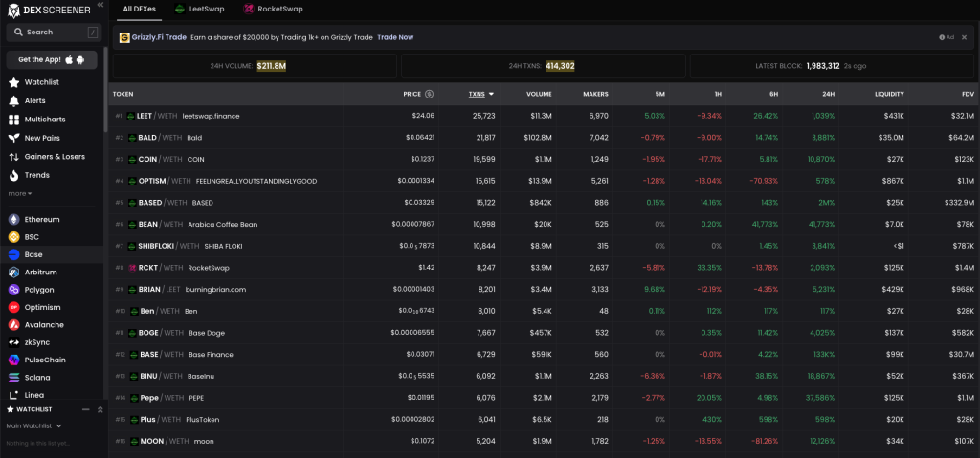The width and height of the screenshot is (980, 458).
Task: Select the Ethereum chain icon
Action: [x=13, y=219]
